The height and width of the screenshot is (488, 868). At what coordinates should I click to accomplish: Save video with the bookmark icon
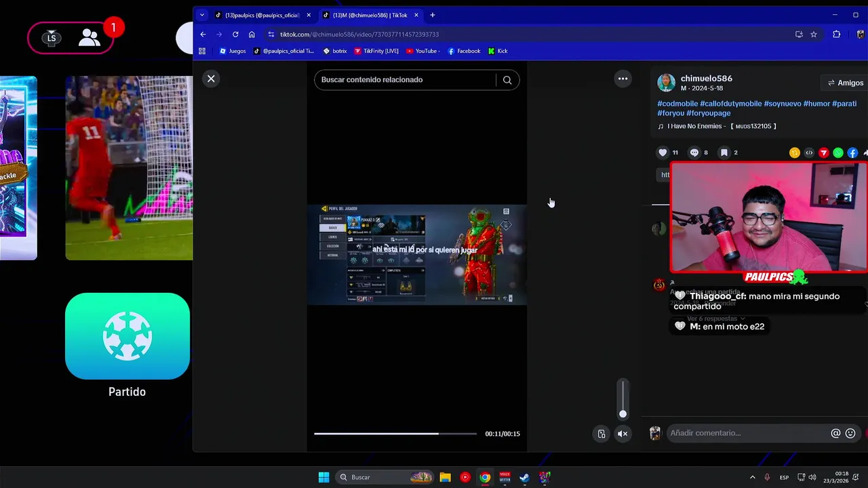724,152
